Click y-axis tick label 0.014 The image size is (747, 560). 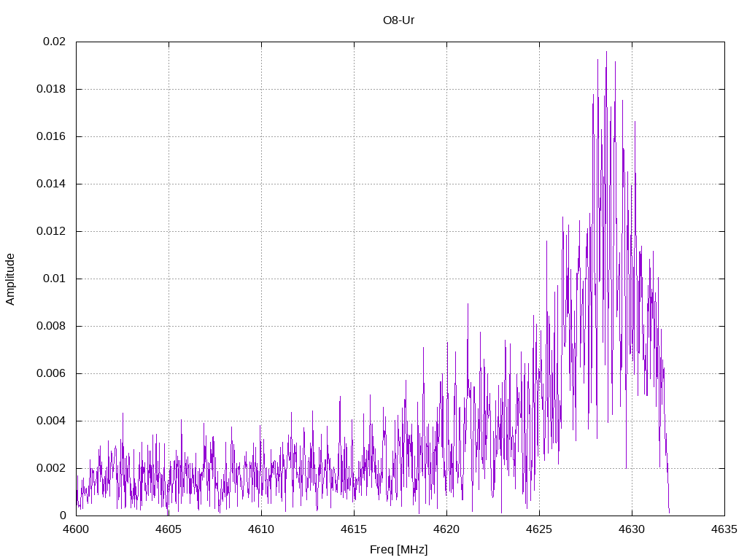[51, 184]
